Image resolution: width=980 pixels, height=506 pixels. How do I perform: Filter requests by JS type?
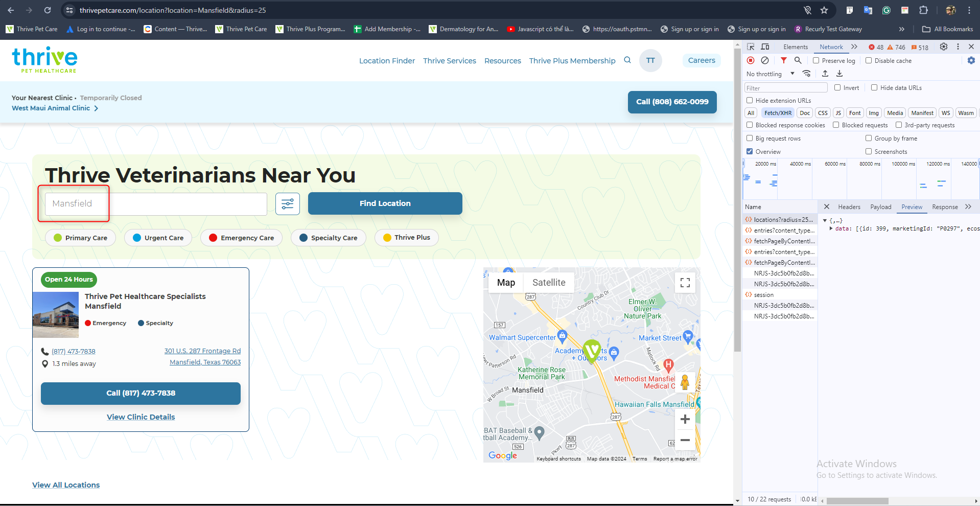[838, 113]
